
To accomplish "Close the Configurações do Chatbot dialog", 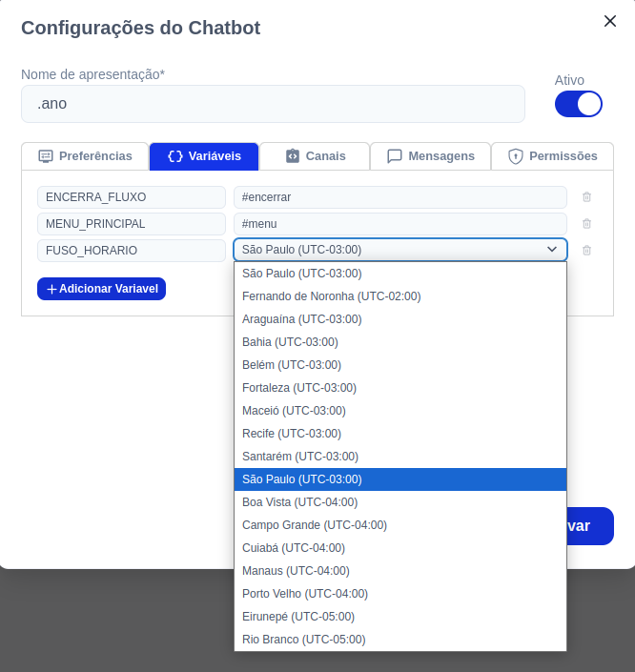I will (x=609, y=21).
